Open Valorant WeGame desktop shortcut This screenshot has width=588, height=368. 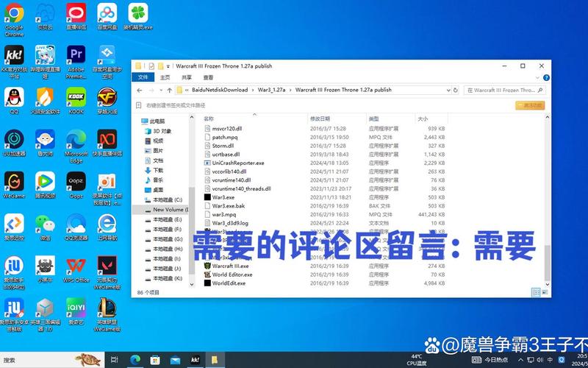point(107,272)
